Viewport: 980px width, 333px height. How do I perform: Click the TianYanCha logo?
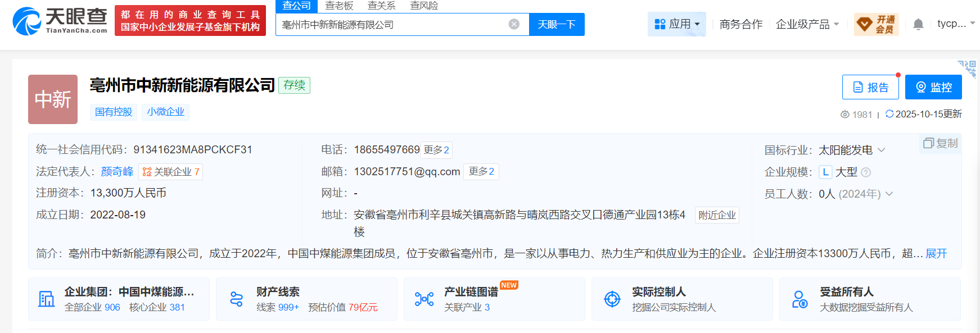tap(60, 21)
